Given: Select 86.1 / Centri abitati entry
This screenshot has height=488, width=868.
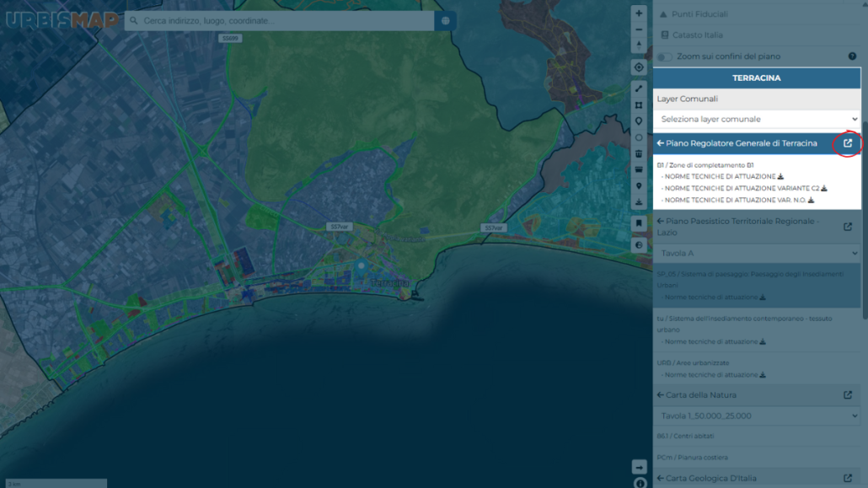Looking at the screenshot, I should tap(685, 437).
